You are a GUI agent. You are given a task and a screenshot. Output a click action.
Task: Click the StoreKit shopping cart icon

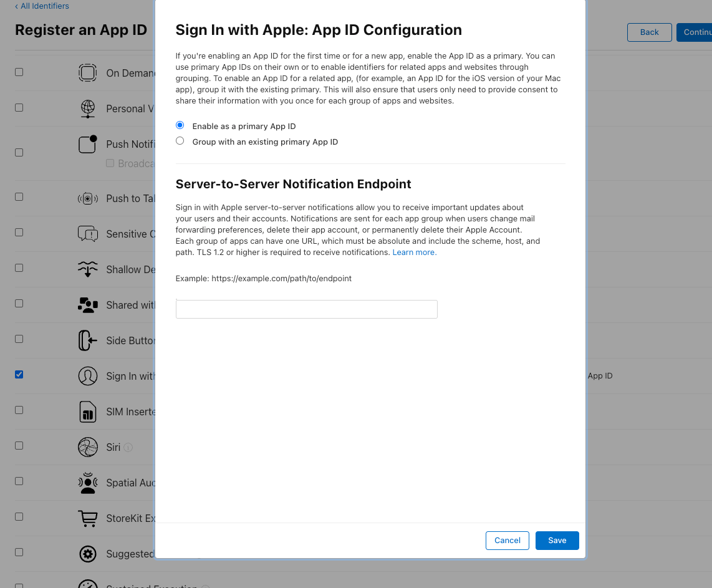pos(88,519)
